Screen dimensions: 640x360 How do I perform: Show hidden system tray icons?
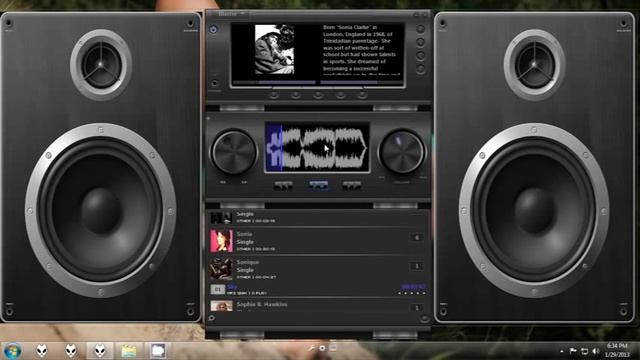(x=562, y=351)
